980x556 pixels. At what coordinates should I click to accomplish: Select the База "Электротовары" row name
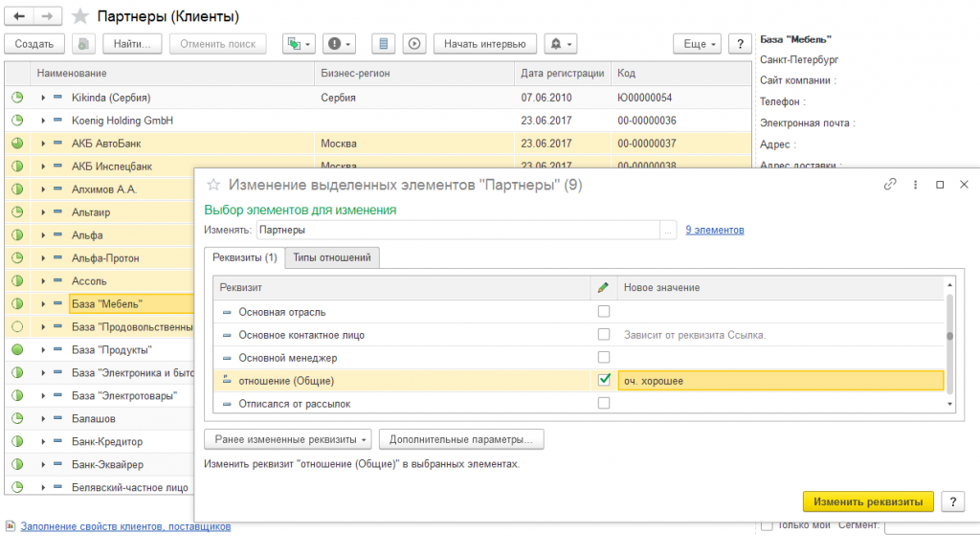click(x=124, y=396)
